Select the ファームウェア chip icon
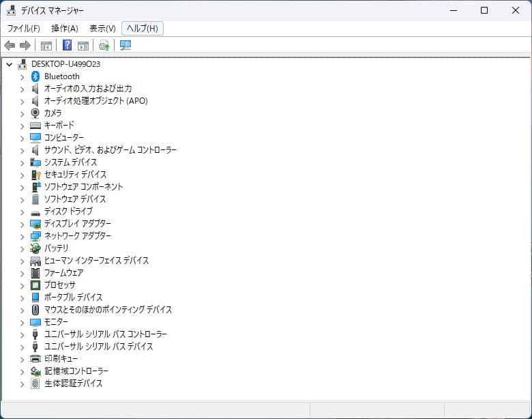 (35, 273)
